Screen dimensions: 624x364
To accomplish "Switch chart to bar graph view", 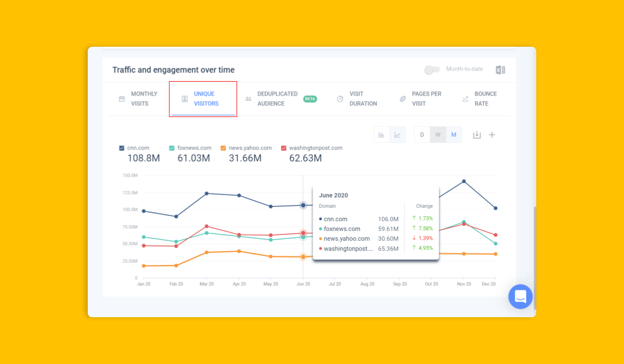I will click(x=382, y=135).
